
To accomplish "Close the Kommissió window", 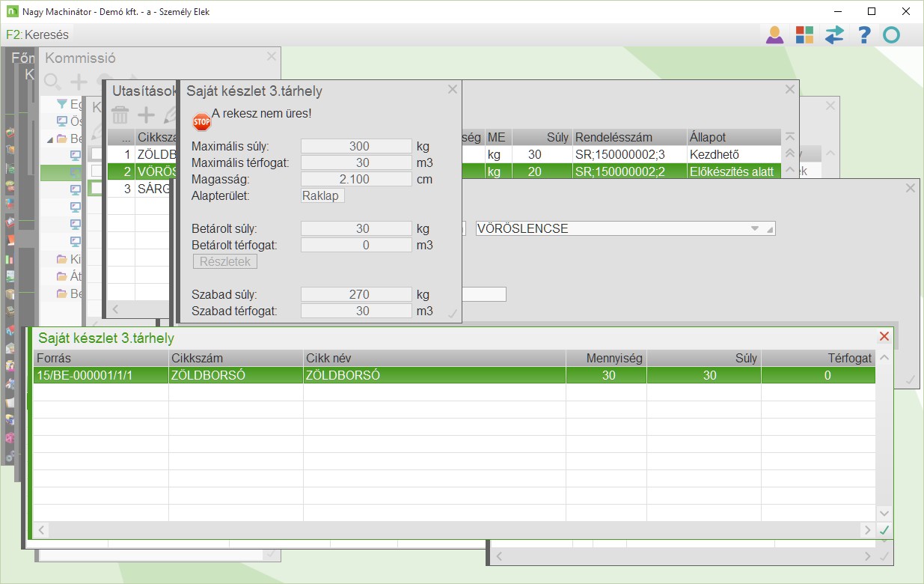I will pyautogui.click(x=272, y=56).
